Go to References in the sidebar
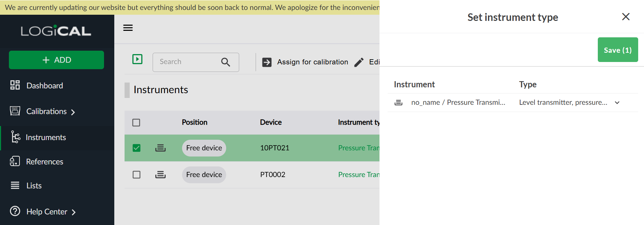 [x=44, y=162]
